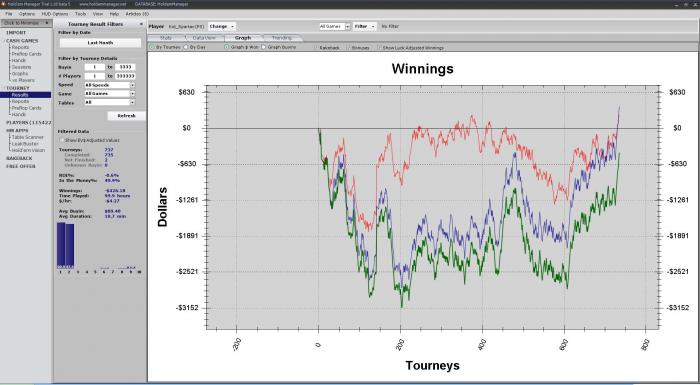The width and height of the screenshot is (700, 385).
Task: Click the Winnings value in Filtered Data
Action: click(x=115, y=191)
